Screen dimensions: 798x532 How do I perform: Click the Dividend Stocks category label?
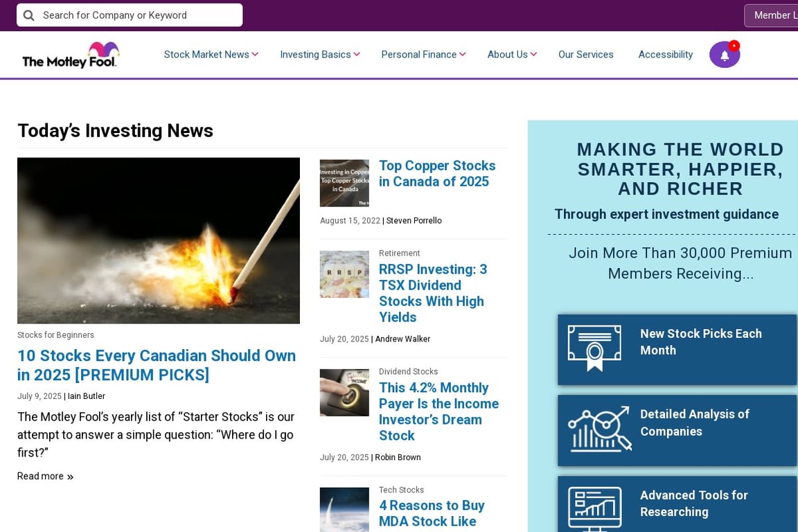pyautogui.click(x=408, y=371)
